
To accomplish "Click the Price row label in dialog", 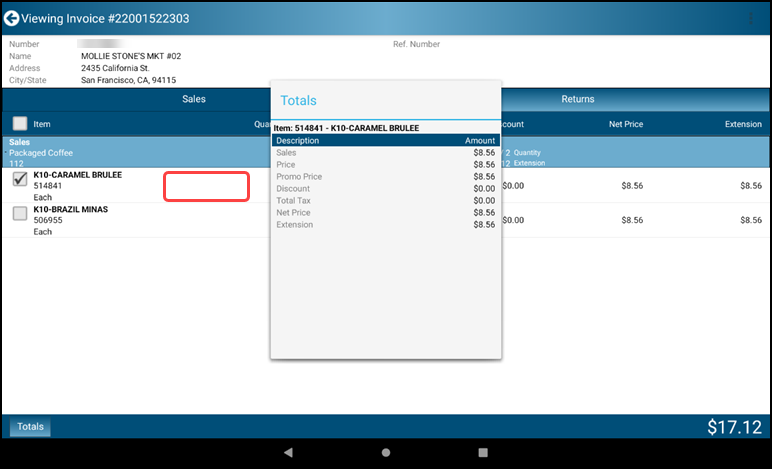I will [286, 164].
